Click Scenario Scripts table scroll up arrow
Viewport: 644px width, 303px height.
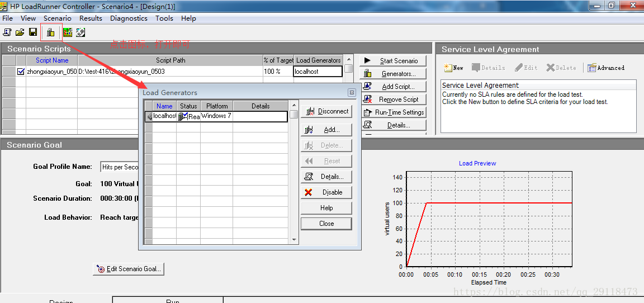(x=348, y=60)
